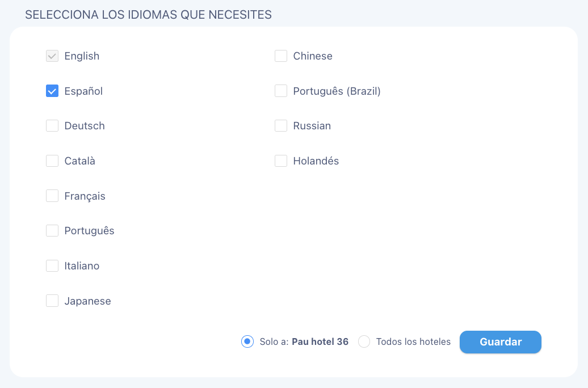Click the Japanese label text
The image size is (588, 388).
[x=87, y=301]
